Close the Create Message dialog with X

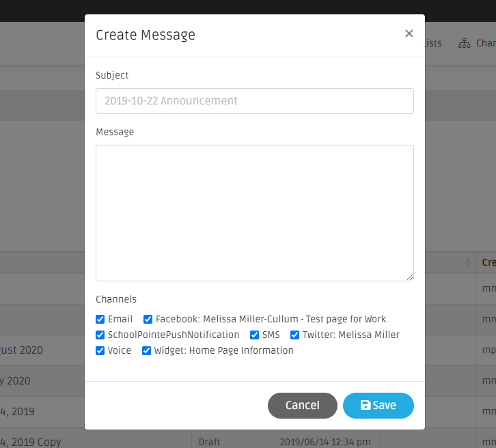(x=409, y=33)
